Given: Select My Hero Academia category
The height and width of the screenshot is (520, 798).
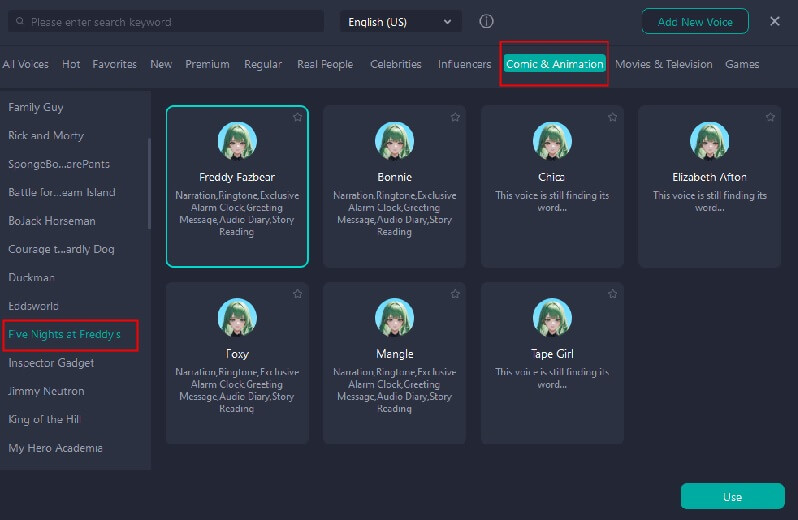Looking at the screenshot, I should point(56,448).
